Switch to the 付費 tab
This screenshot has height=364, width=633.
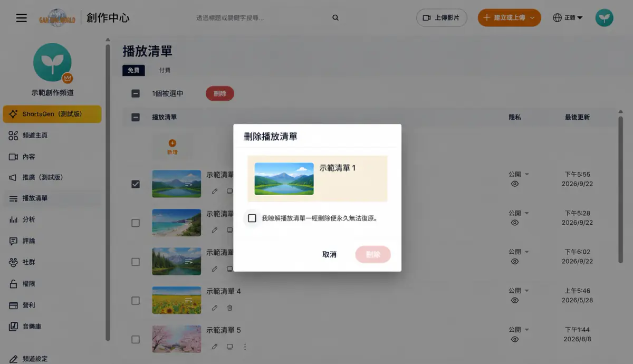pos(165,70)
